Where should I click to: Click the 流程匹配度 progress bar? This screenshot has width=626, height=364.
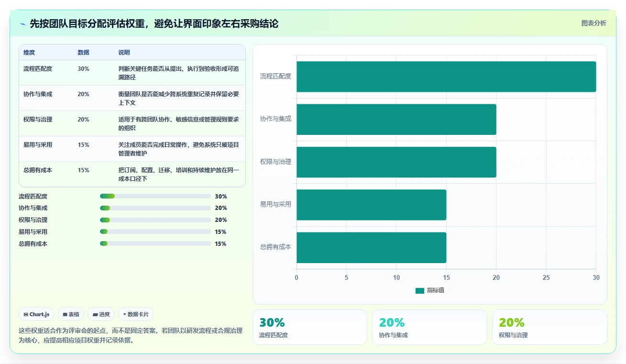click(x=155, y=196)
